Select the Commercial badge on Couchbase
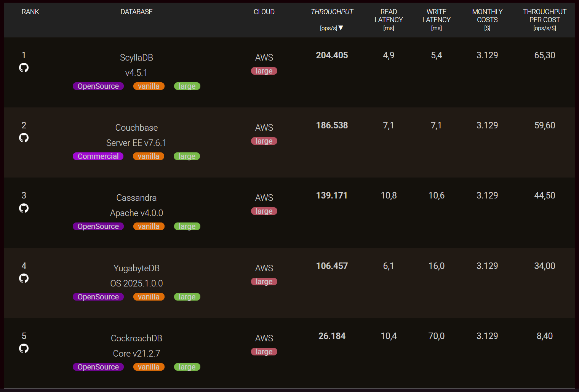This screenshot has height=392, width=579. click(x=98, y=156)
